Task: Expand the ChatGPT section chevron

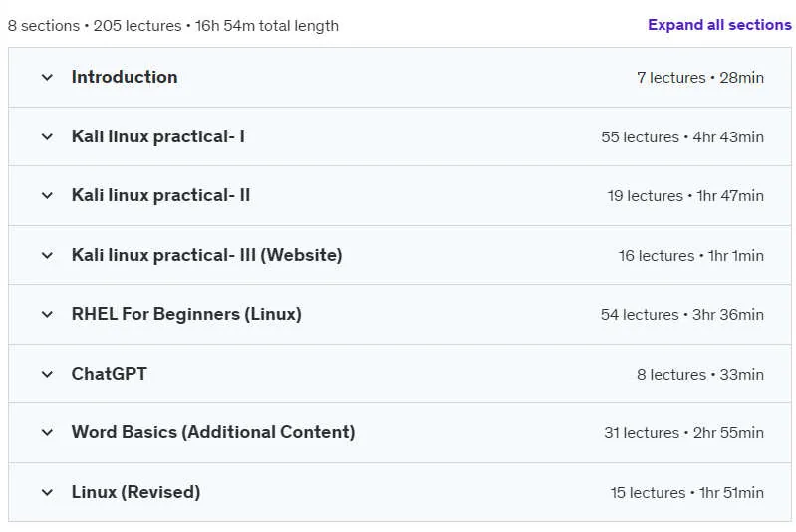Action: tap(47, 375)
